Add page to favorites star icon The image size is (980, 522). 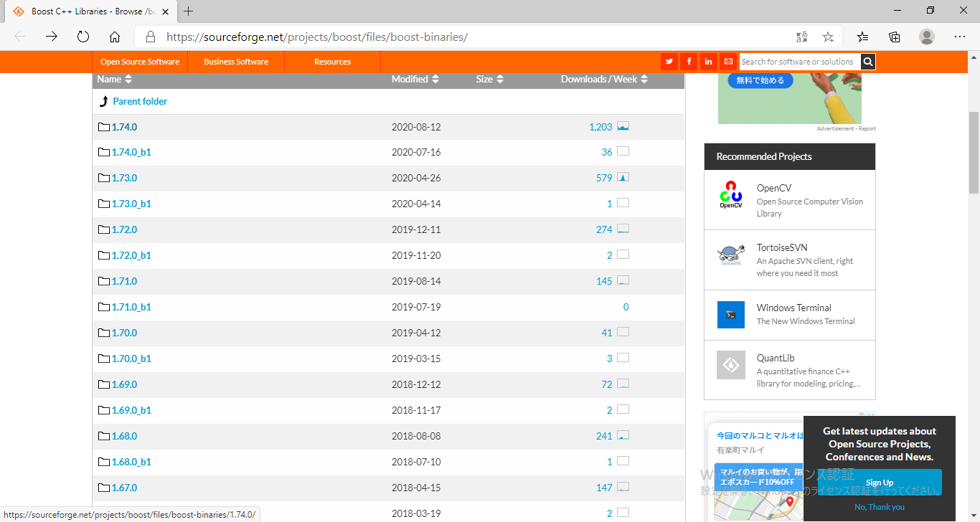point(828,37)
